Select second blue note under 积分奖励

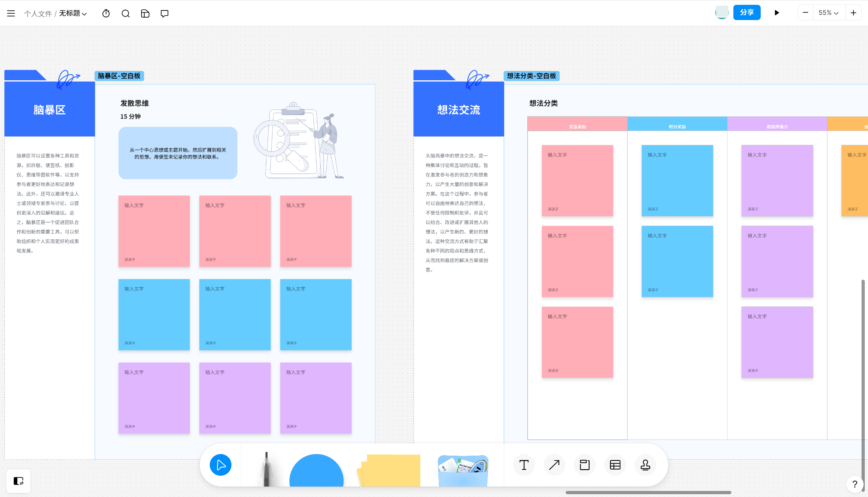tap(677, 261)
